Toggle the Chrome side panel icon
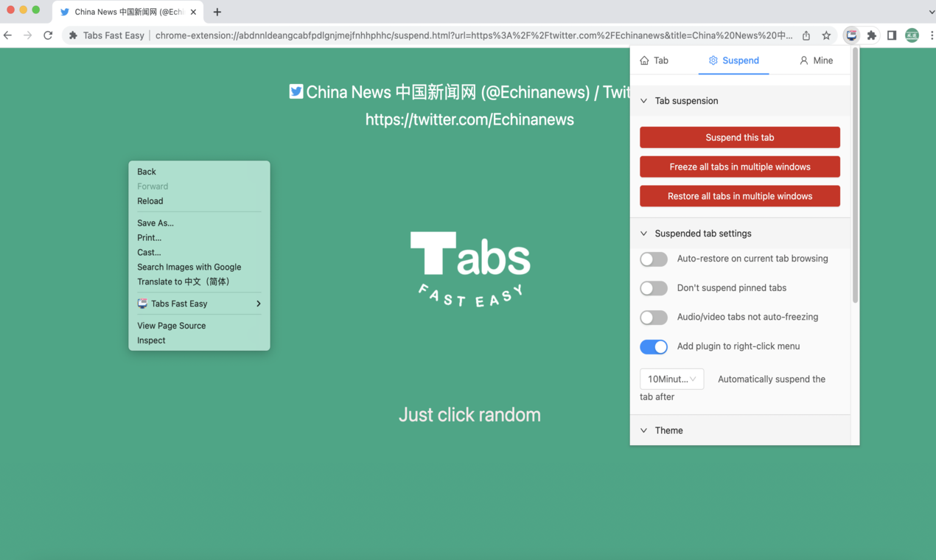This screenshot has height=560, width=936. point(892,35)
